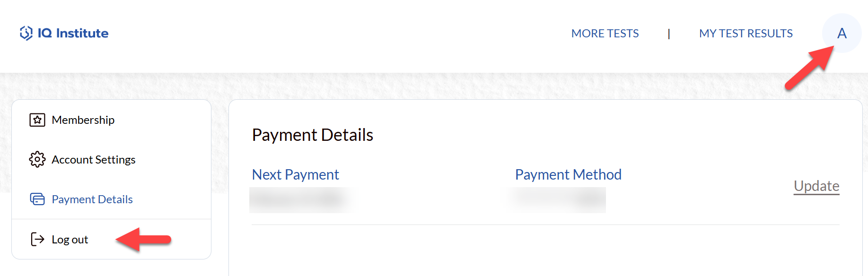Click the Update payment method link
The width and height of the screenshot is (868, 276).
[x=816, y=186]
